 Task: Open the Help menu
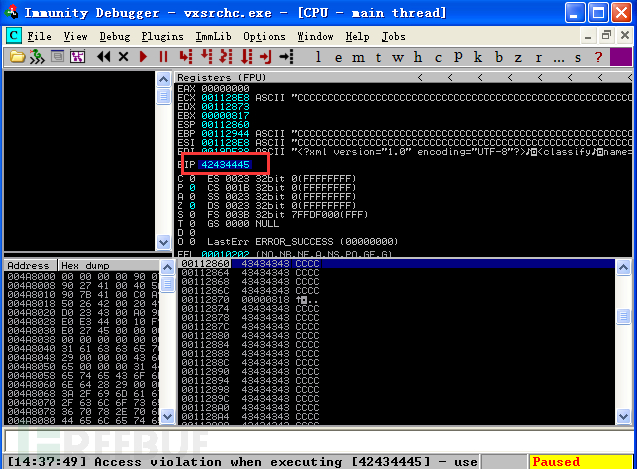tap(358, 37)
